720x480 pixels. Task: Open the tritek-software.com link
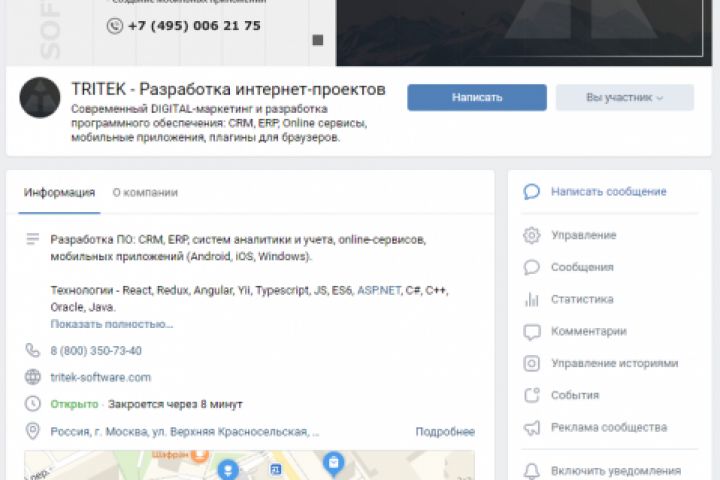coord(101,378)
